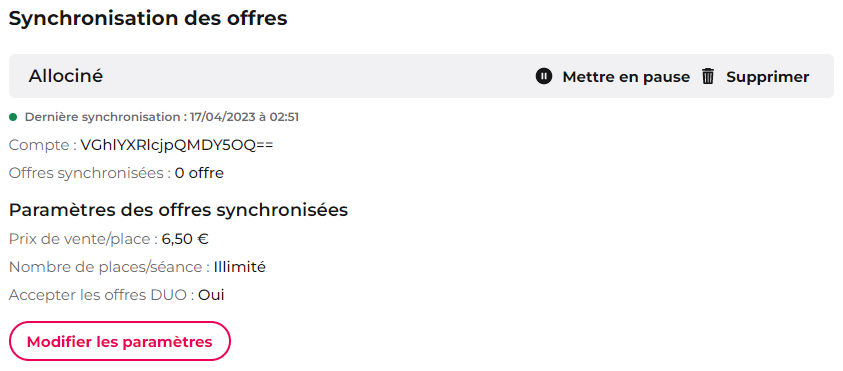Click the green sync status dot
The width and height of the screenshot is (843, 371).
click(13, 117)
